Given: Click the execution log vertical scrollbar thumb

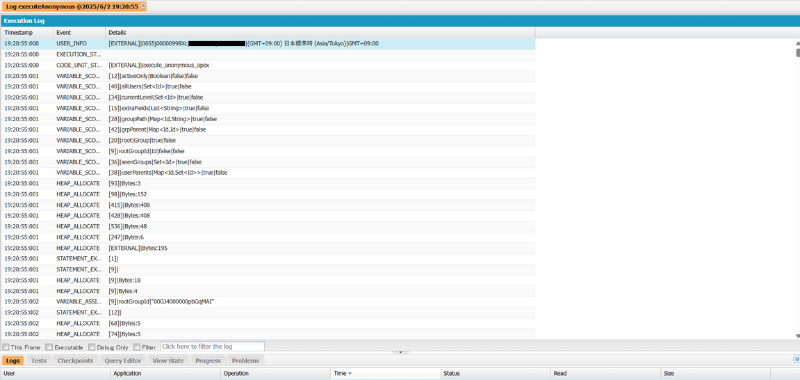Looking at the screenshot, I should 797,52.
